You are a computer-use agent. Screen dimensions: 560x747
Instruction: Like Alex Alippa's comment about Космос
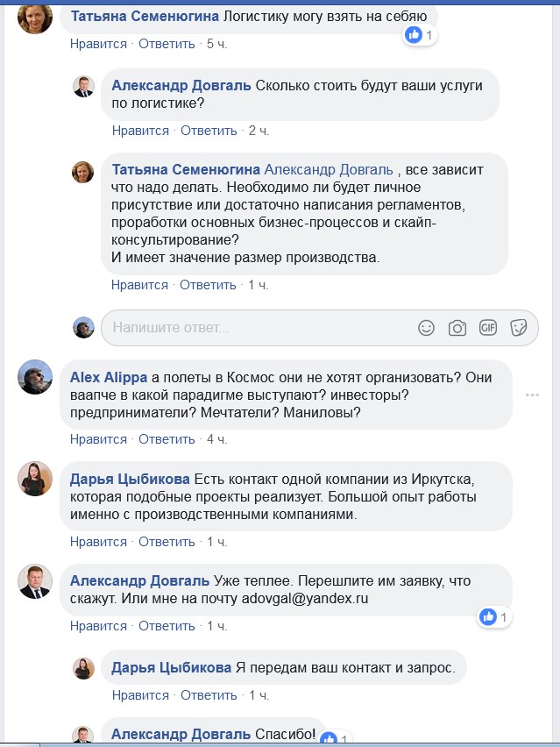click(x=98, y=439)
